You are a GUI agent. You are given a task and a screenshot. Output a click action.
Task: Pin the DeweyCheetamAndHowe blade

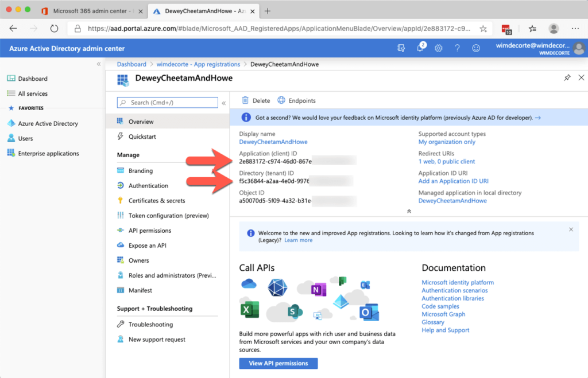(567, 76)
